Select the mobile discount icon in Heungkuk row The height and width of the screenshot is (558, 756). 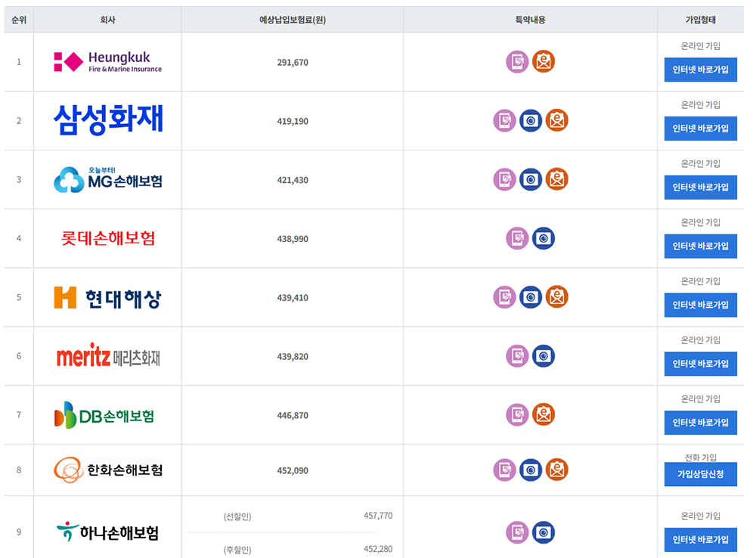tap(517, 62)
